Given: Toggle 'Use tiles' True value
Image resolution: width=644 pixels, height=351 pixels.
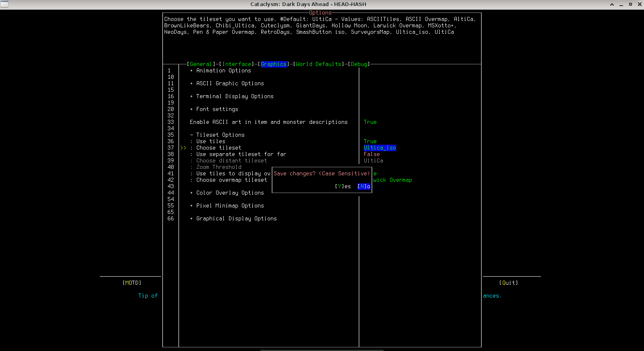Looking at the screenshot, I should click(x=370, y=142).
